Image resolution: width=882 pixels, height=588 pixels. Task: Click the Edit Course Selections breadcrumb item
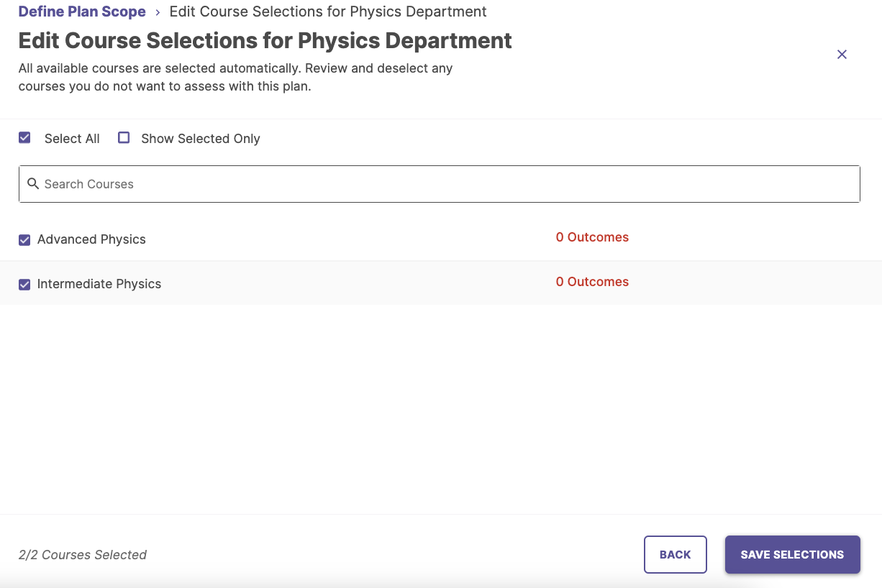[x=328, y=12]
